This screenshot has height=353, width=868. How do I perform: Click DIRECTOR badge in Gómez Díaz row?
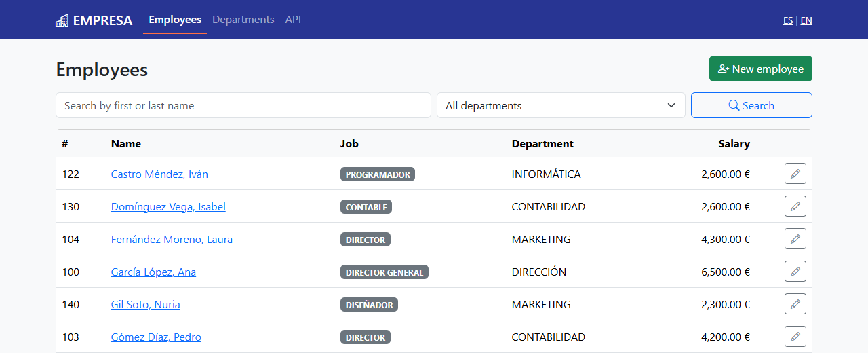366,337
